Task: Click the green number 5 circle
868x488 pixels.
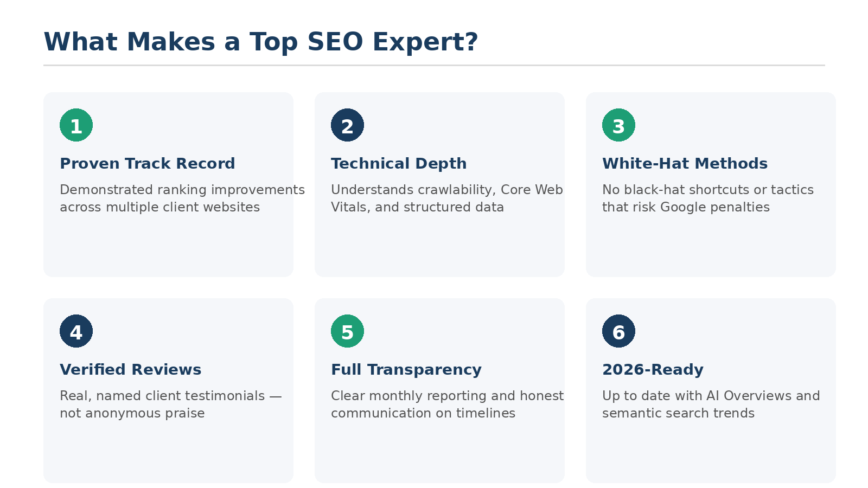Action: 347,331
